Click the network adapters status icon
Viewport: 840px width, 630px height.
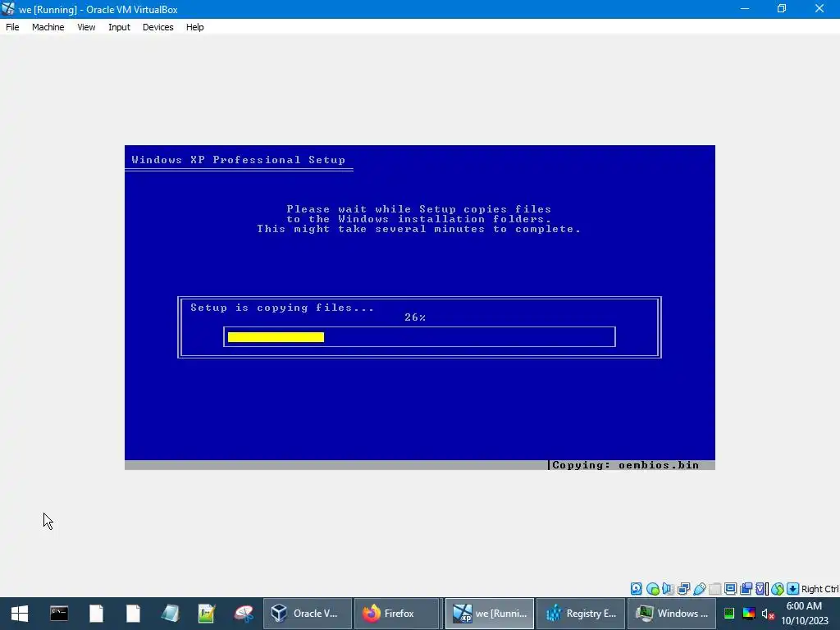coord(683,589)
